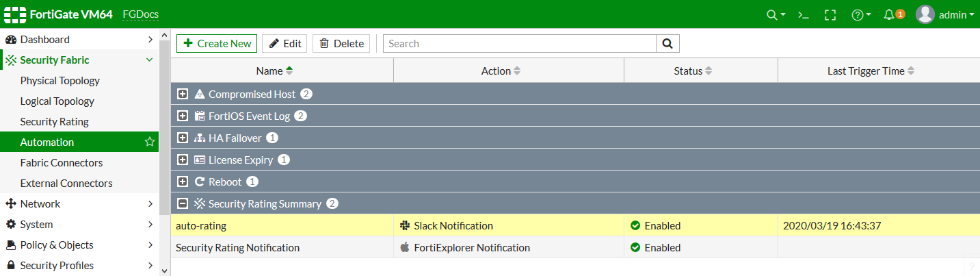Open Logical Topology page

coord(57,101)
